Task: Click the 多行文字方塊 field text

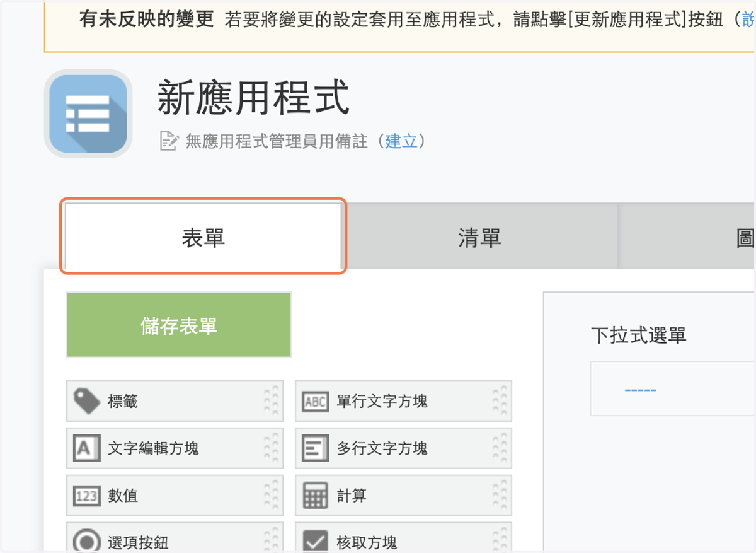Action: click(x=382, y=448)
